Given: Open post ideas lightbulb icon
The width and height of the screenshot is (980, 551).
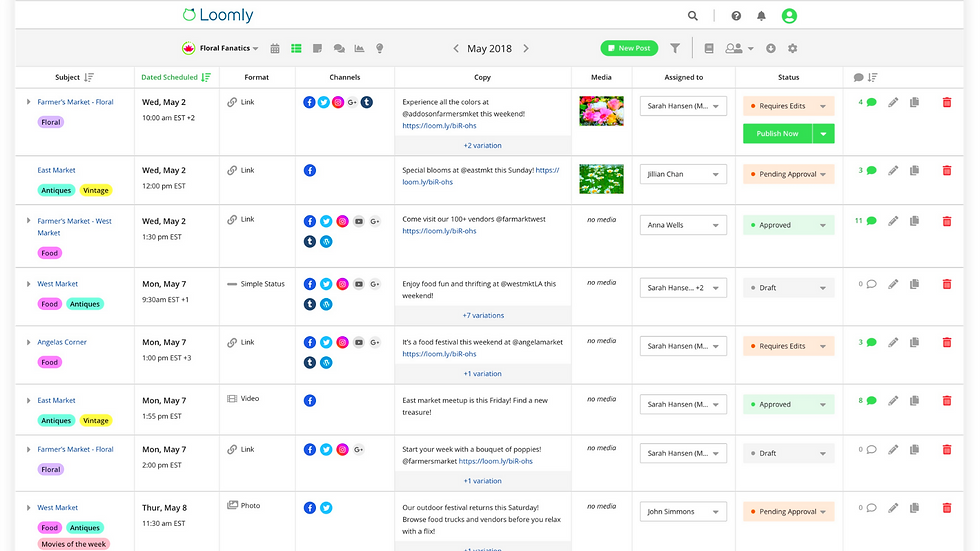Looking at the screenshot, I should (379, 48).
